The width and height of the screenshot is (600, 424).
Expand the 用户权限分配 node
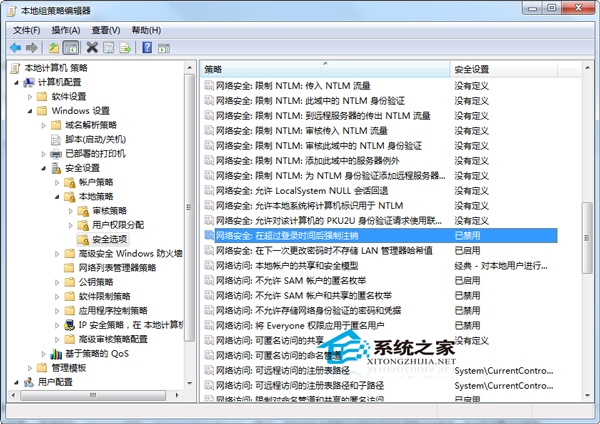click(x=70, y=225)
